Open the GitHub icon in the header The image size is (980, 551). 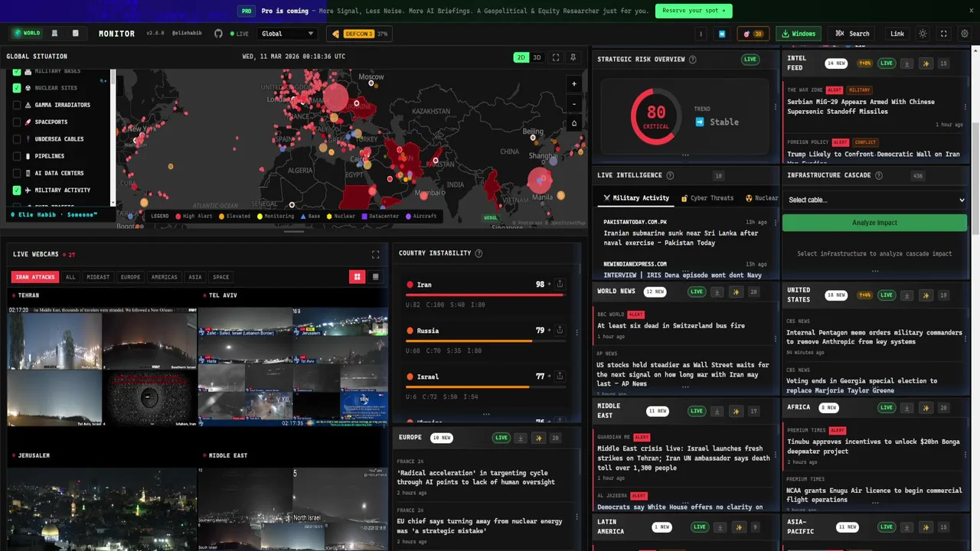pos(218,34)
